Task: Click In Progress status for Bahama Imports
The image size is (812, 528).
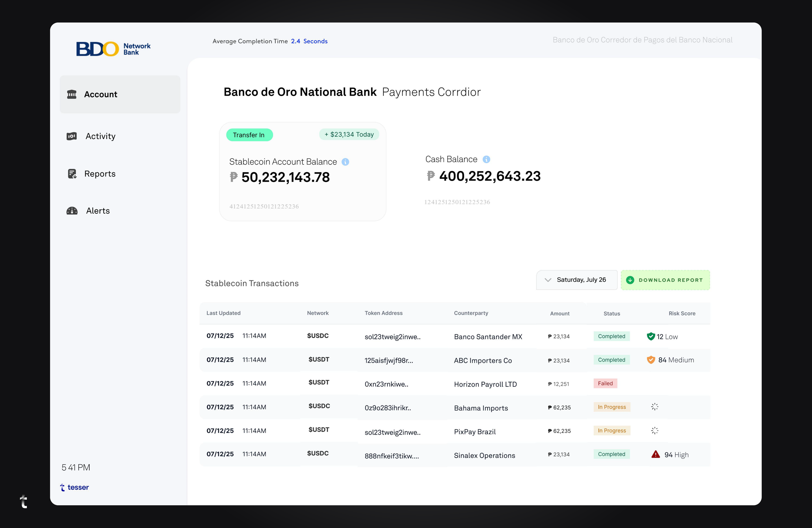Action: pos(612,407)
